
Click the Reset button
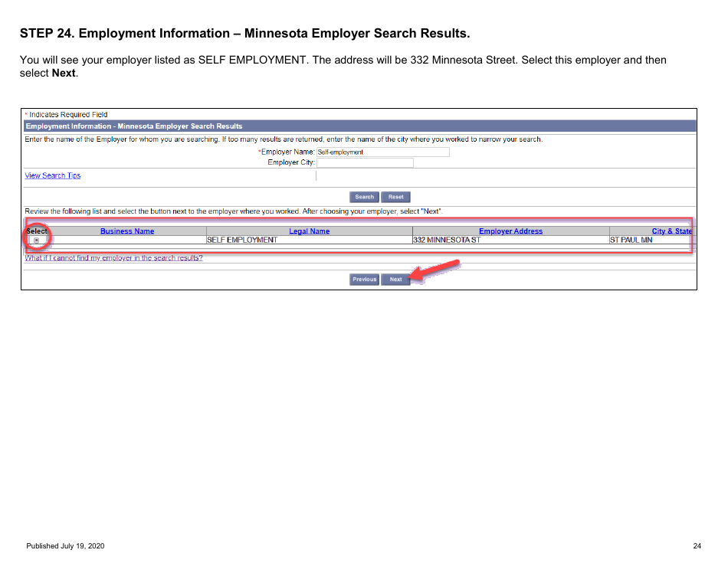pyautogui.click(x=395, y=197)
